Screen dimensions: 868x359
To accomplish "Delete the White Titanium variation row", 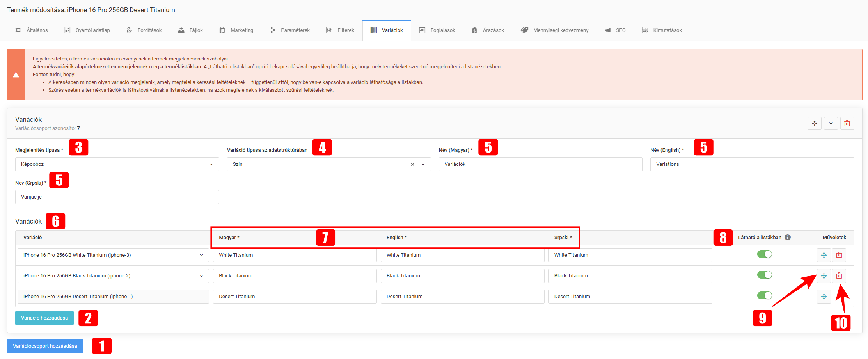I will click(x=839, y=255).
